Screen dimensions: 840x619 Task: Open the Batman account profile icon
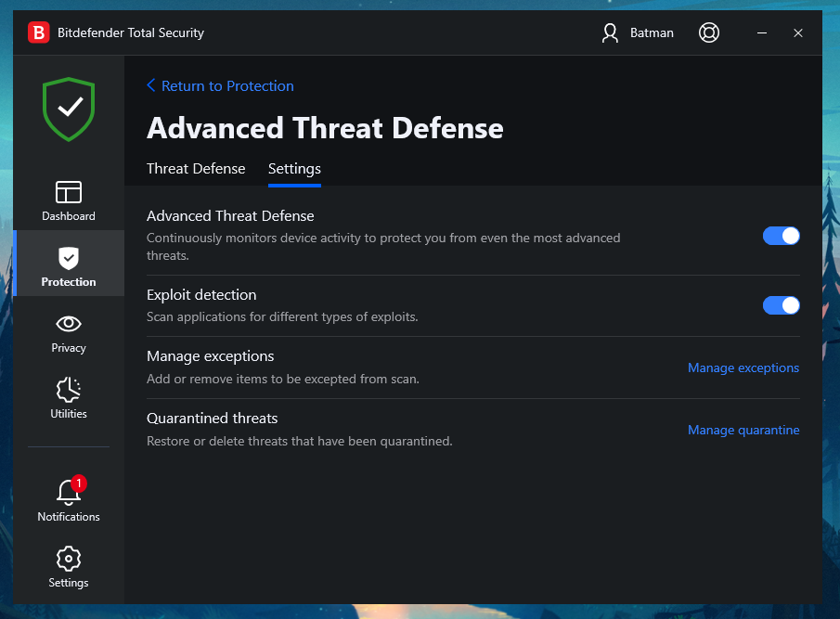[x=610, y=32]
